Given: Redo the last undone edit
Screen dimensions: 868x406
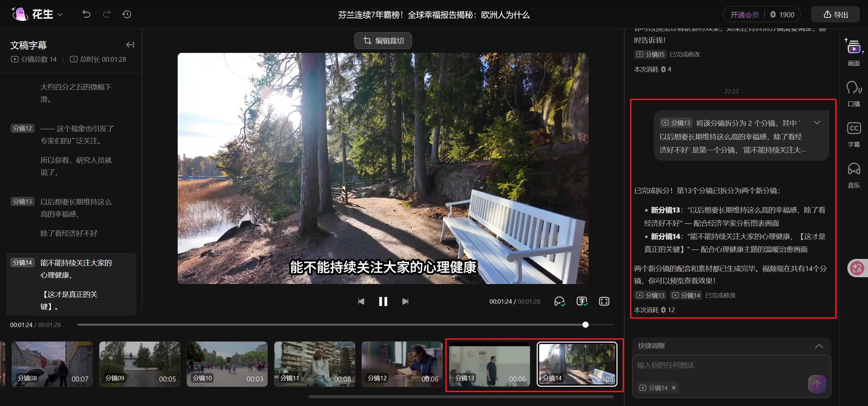Looking at the screenshot, I should tap(106, 14).
